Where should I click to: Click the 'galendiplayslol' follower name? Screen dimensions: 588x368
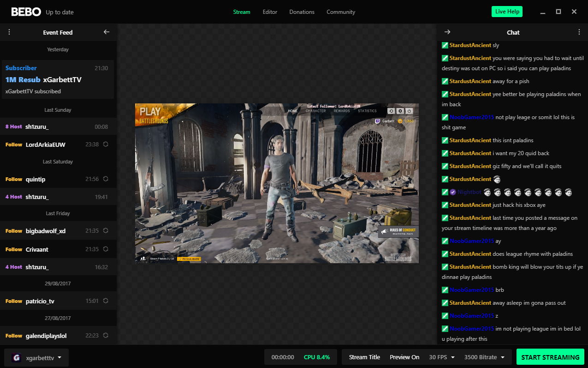46,336
